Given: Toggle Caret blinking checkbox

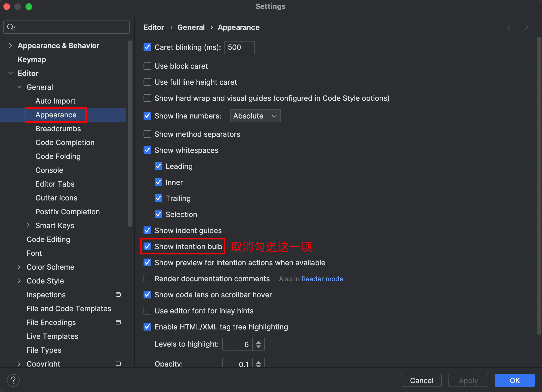Looking at the screenshot, I should click(147, 47).
